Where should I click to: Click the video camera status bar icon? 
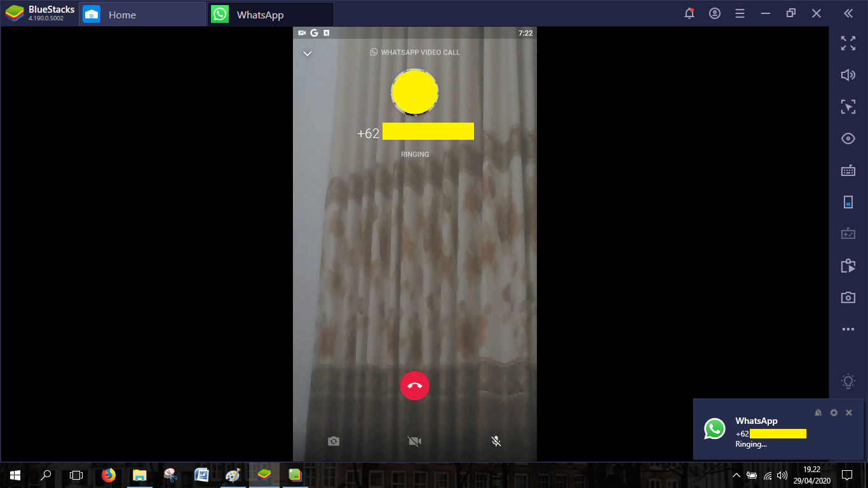click(302, 32)
